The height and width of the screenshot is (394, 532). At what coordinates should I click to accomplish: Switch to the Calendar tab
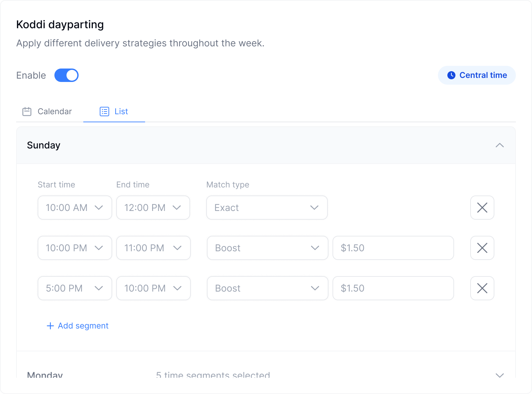(47, 112)
